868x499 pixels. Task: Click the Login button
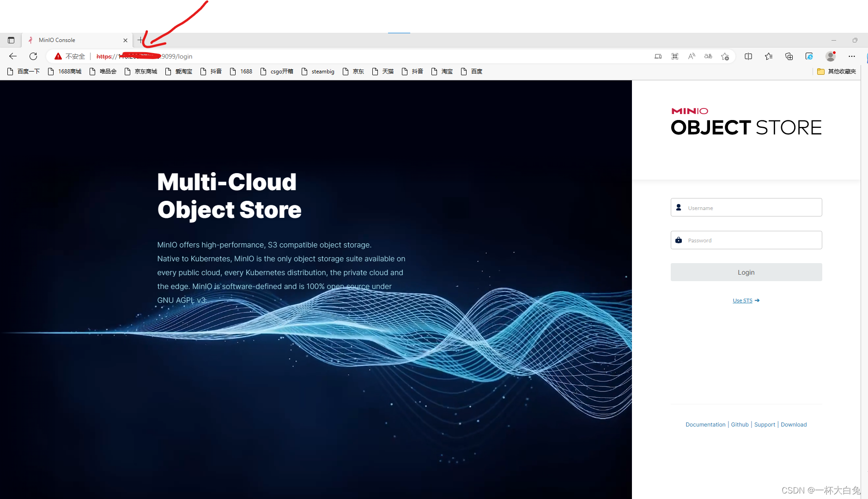746,272
